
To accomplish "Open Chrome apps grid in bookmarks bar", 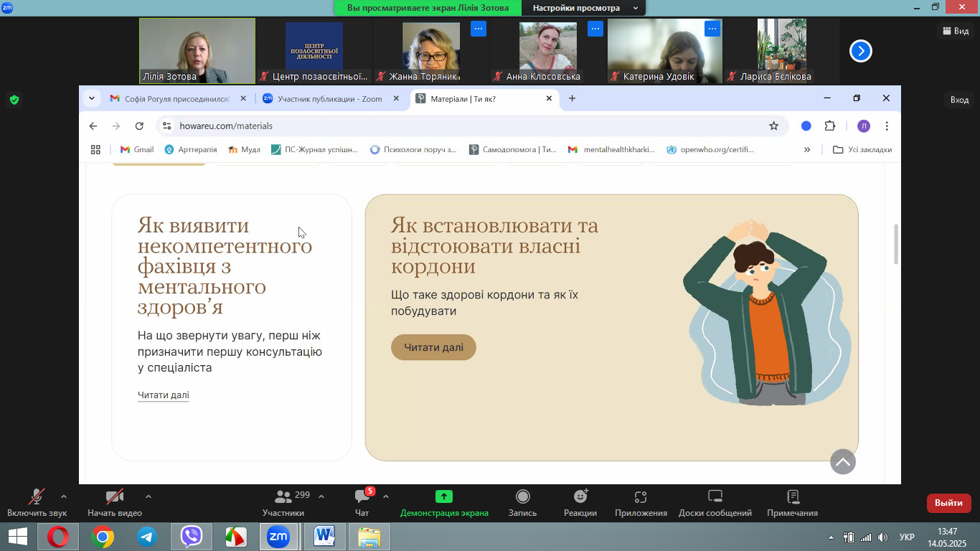I will [x=95, y=149].
